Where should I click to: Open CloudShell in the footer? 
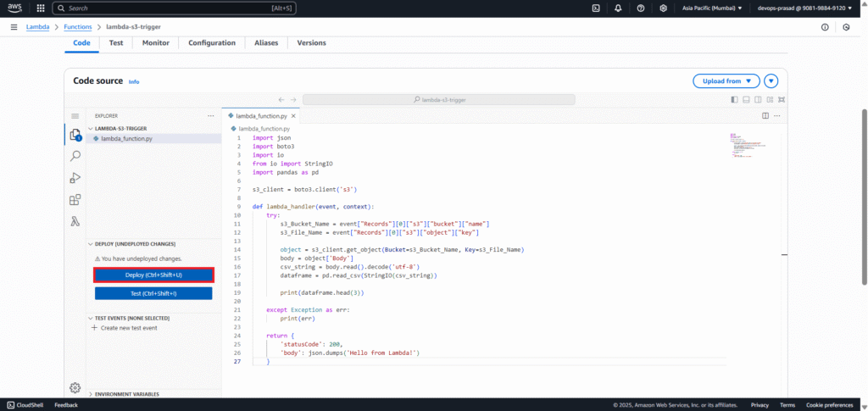pyautogui.click(x=25, y=405)
